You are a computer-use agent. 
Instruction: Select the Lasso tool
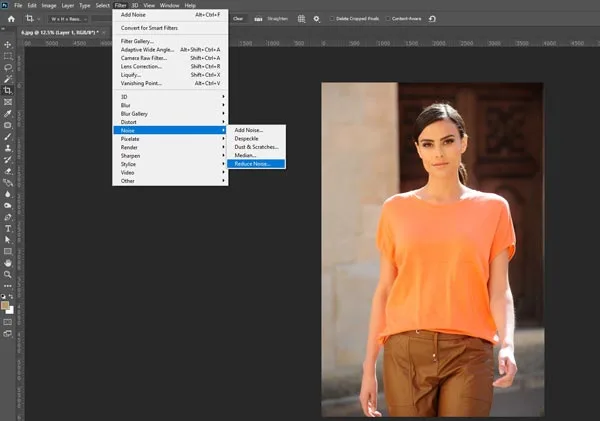coord(8,67)
